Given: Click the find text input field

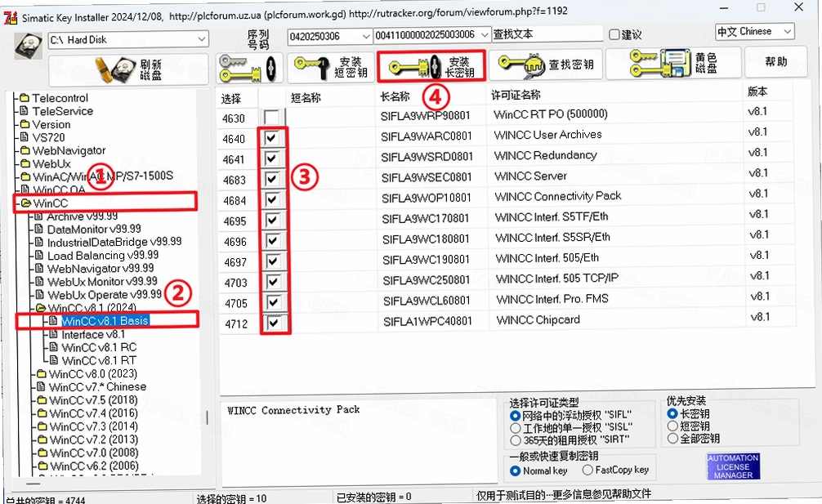Looking at the screenshot, I should click(x=547, y=34).
